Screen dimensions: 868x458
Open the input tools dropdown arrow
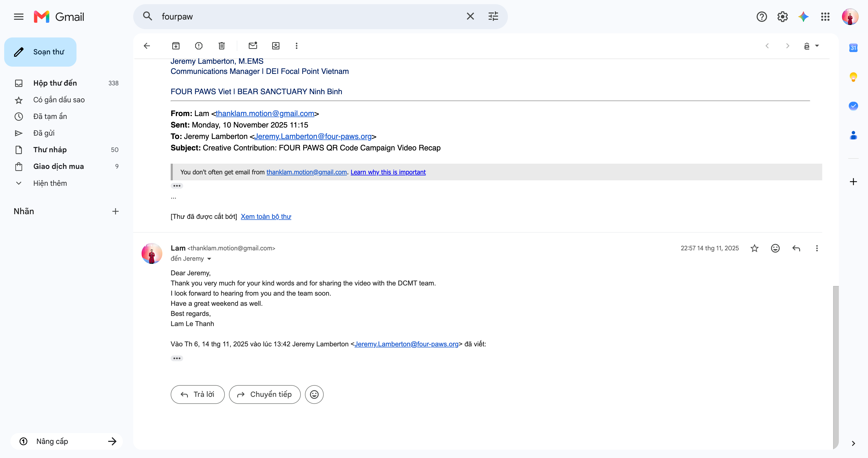click(x=817, y=46)
